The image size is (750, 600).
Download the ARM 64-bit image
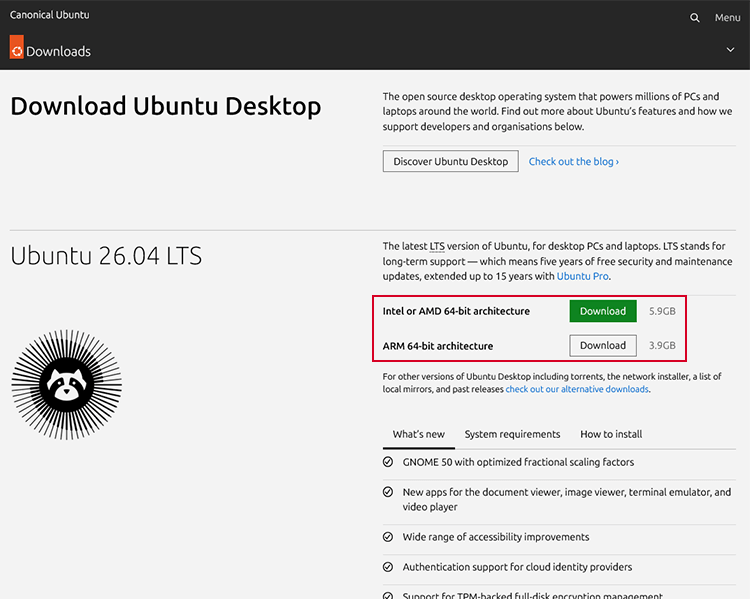[603, 345]
